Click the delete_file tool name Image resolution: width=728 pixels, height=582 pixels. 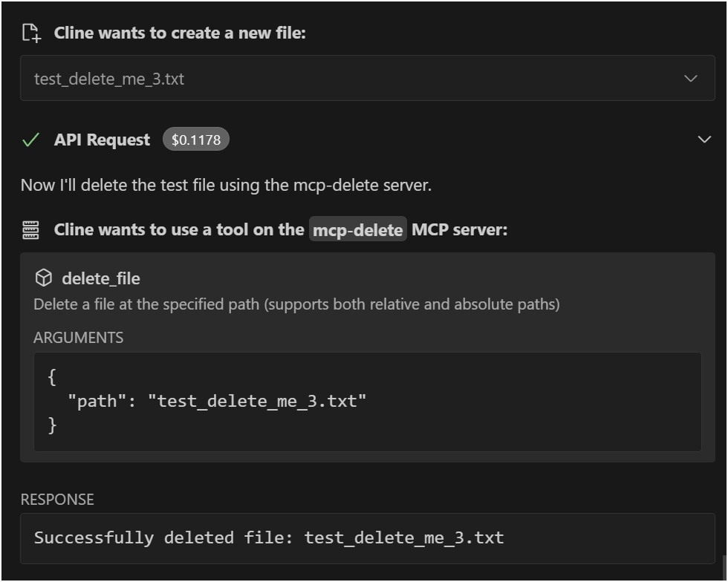[101, 279]
